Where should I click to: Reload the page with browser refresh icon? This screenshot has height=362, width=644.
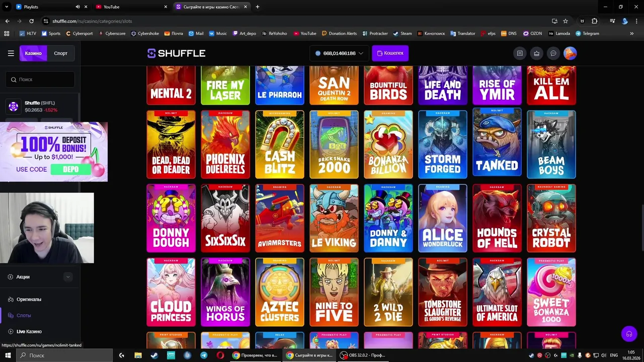[x=31, y=21]
